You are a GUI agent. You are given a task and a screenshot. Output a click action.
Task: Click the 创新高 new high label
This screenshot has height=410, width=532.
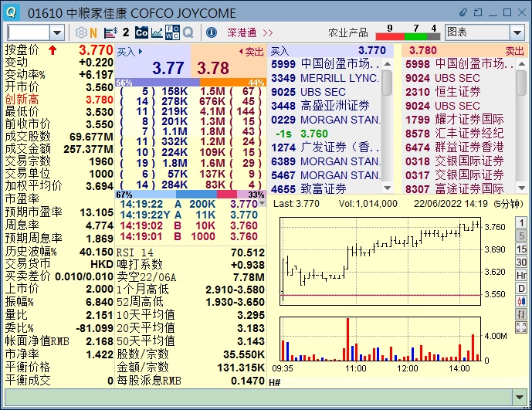(x=22, y=100)
